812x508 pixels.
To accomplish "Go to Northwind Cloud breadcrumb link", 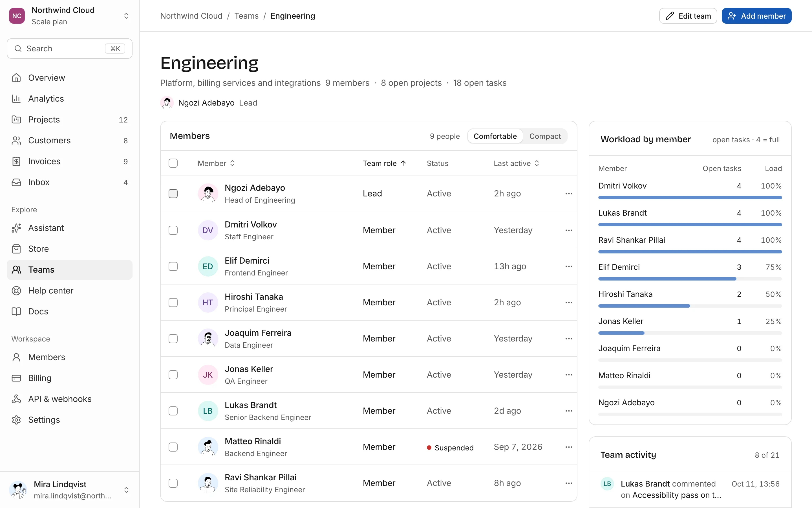I will click(191, 16).
